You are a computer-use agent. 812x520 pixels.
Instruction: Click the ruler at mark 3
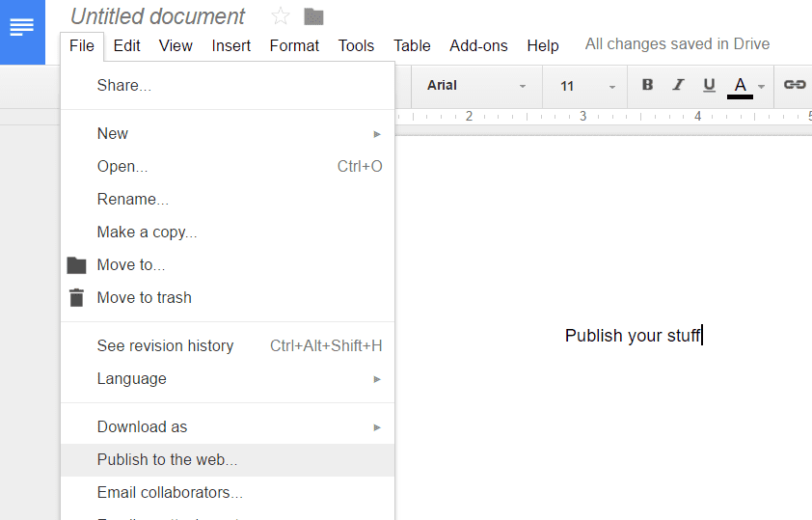click(583, 116)
